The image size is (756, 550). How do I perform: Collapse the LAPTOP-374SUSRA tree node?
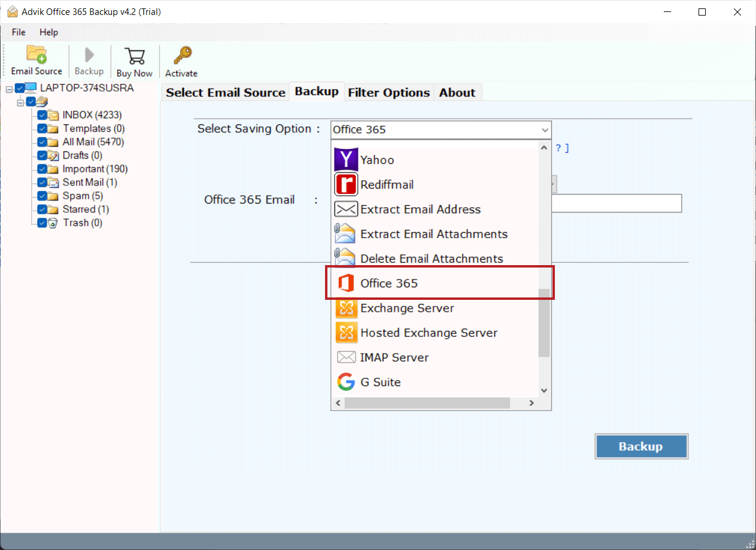(8, 87)
